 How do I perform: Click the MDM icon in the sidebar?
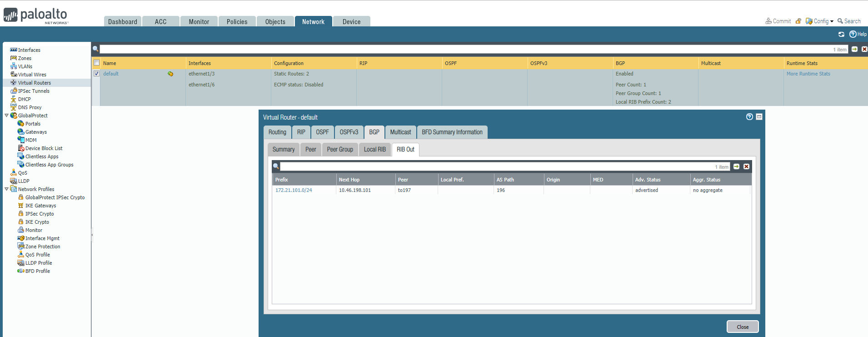click(21, 140)
